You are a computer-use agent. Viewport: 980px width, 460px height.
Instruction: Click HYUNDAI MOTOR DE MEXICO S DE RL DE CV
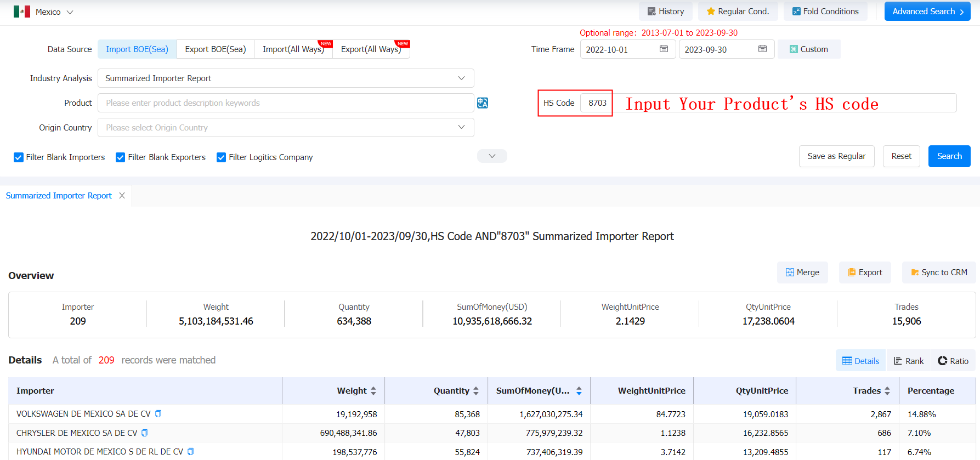[100, 452]
